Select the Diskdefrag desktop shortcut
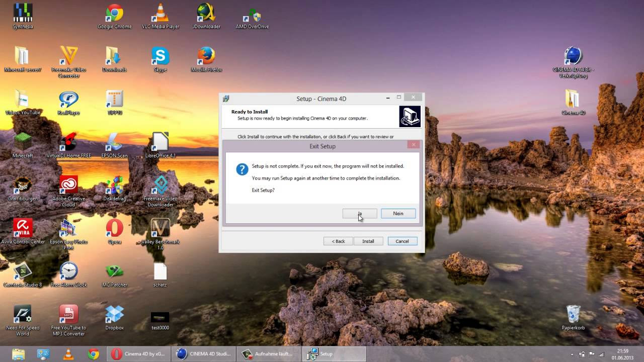644x362 pixels. point(115,189)
